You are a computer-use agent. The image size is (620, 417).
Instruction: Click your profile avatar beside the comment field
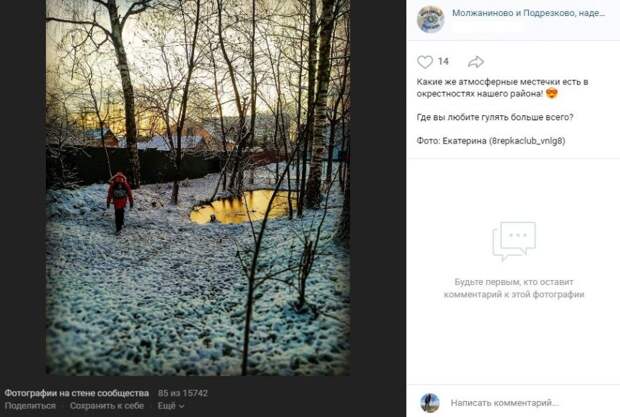[430, 403]
